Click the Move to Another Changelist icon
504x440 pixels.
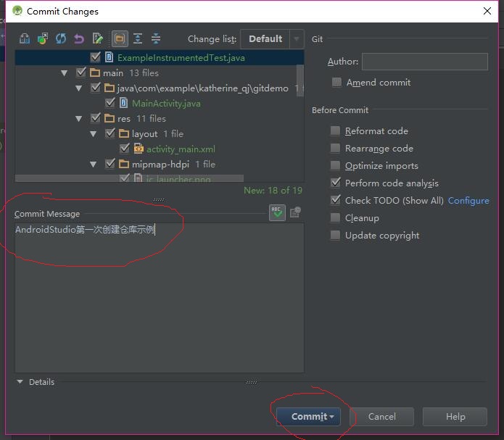(x=43, y=39)
